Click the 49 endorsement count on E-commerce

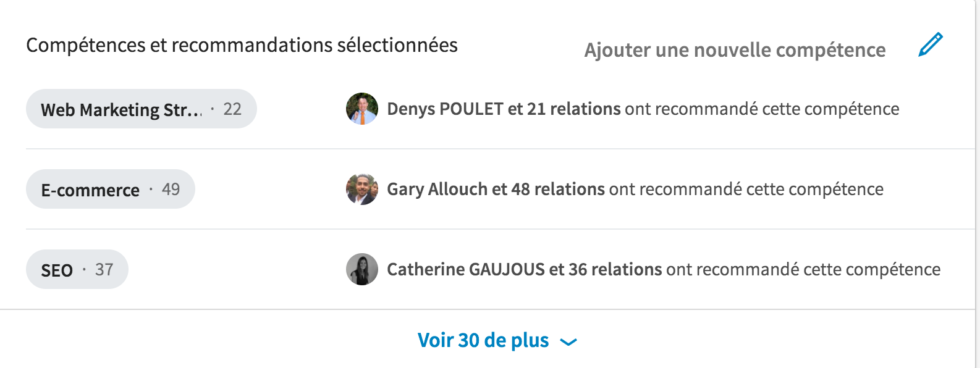(171, 190)
